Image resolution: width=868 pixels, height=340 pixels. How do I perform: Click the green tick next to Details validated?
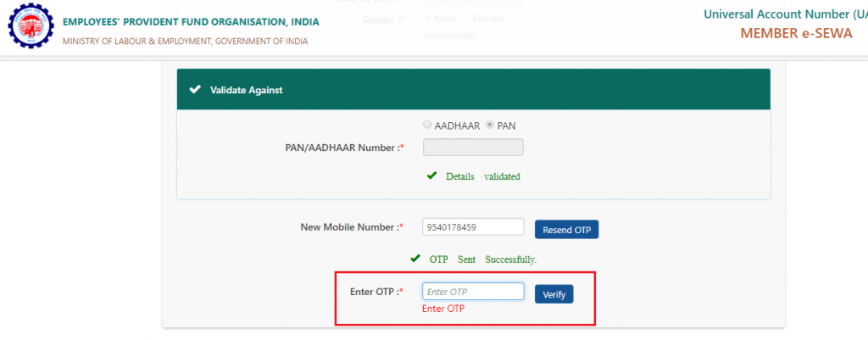click(432, 176)
